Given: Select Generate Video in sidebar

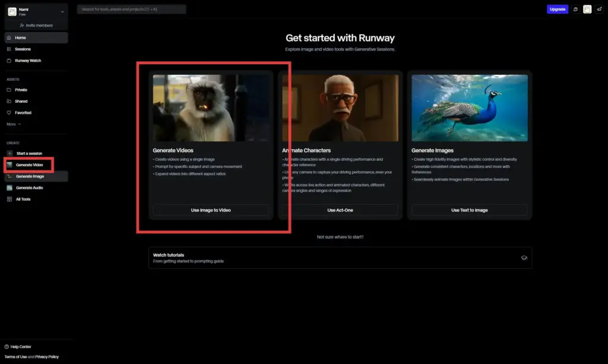Looking at the screenshot, I should (x=29, y=164).
